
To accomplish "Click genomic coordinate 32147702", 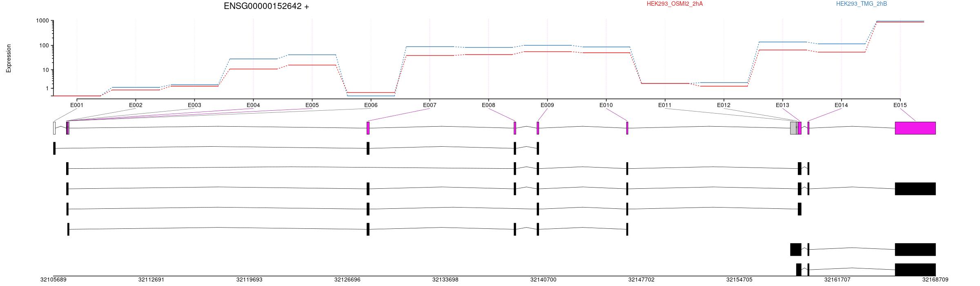I will pyautogui.click(x=641, y=280).
